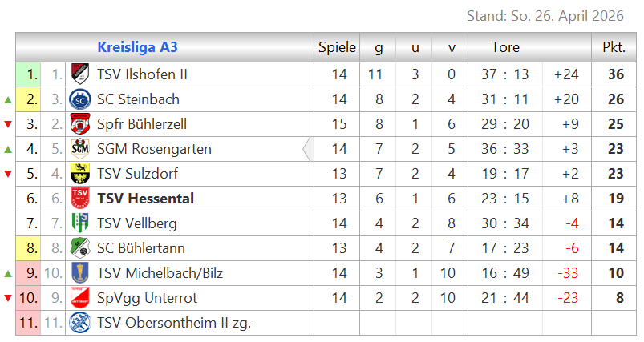The height and width of the screenshot is (342, 644).
Task: Click the red down arrow beside Spfr Bühlerzell
Action: pyautogui.click(x=8, y=125)
